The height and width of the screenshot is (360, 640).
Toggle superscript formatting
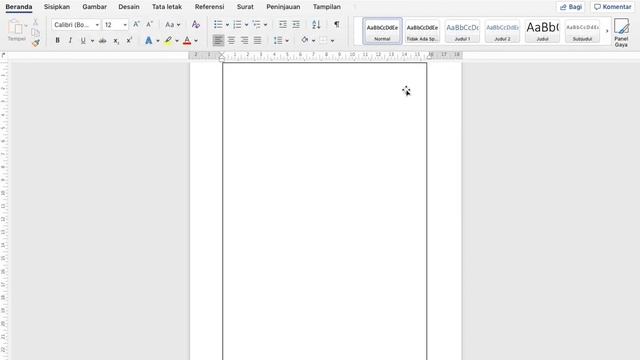(x=129, y=40)
